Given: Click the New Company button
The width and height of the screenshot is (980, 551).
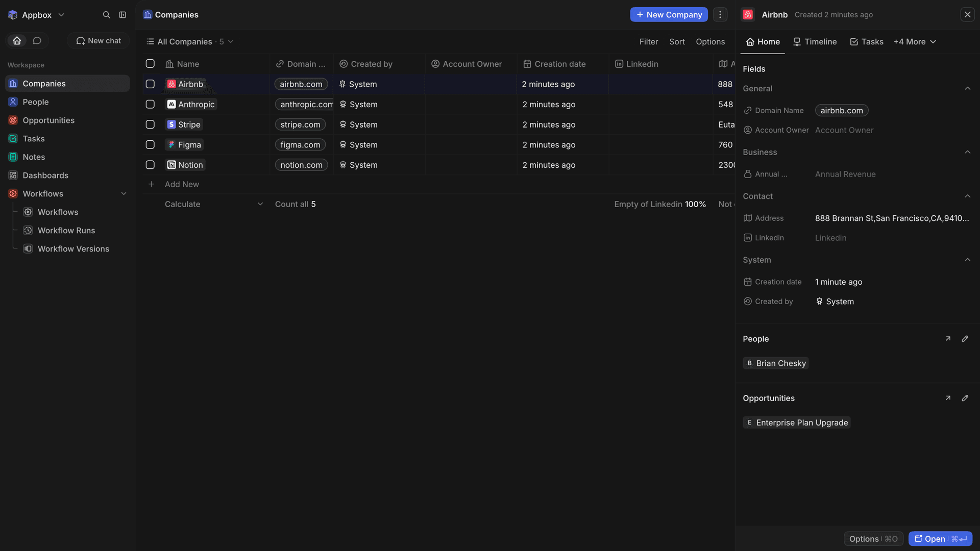Looking at the screenshot, I should [669, 15].
